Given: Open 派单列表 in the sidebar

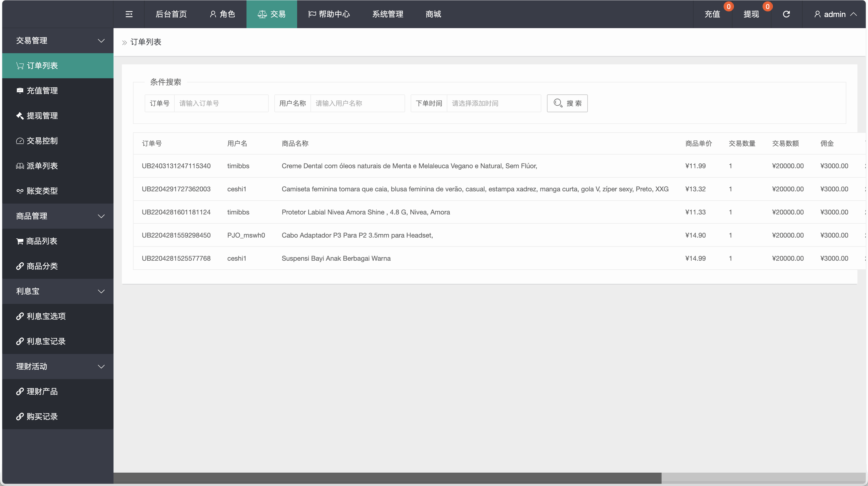Looking at the screenshot, I should [x=42, y=166].
